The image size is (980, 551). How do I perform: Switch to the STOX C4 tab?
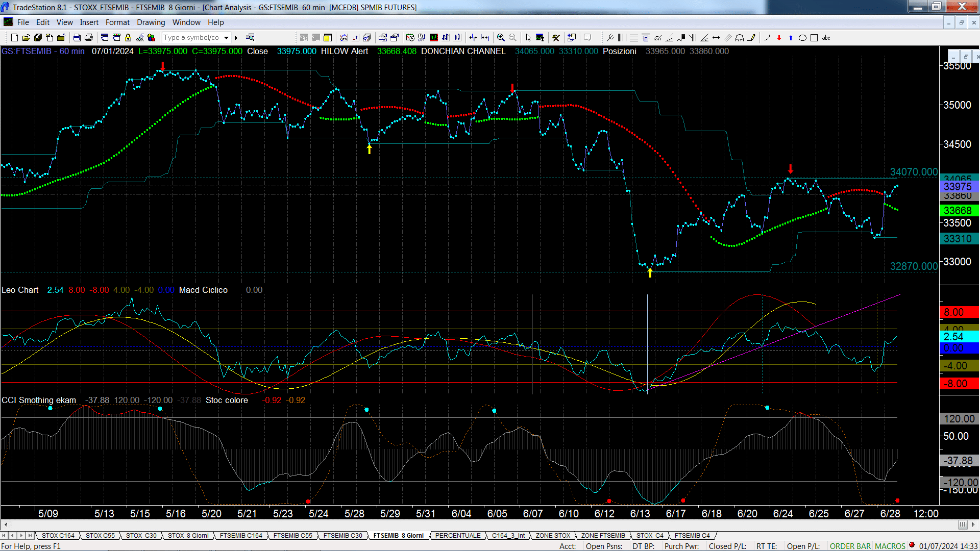[x=650, y=535]
